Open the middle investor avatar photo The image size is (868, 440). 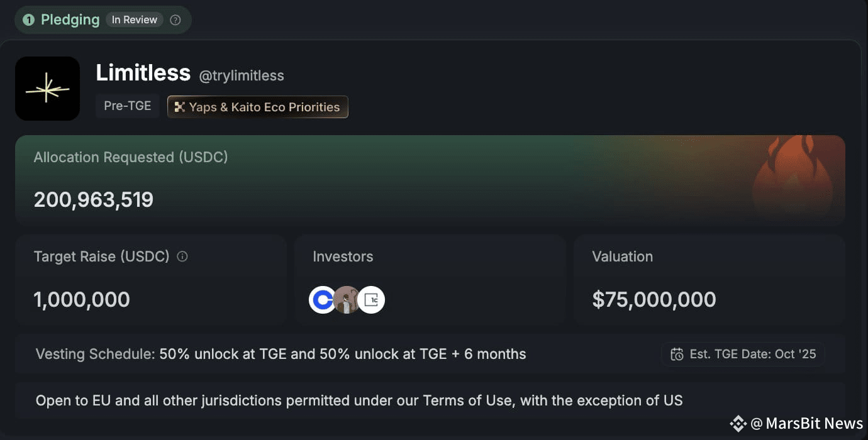(x=347, y=300)
